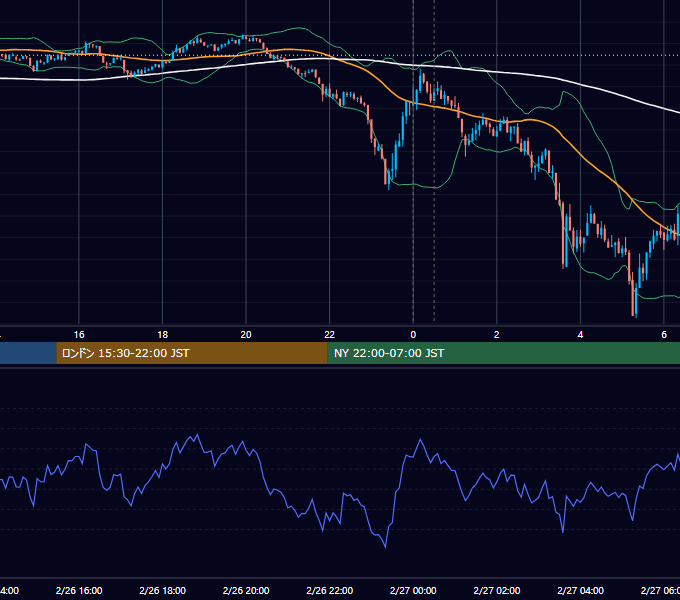
Task: Click the London session bar 15:30-22:00 JST
Action: (192, 353)
